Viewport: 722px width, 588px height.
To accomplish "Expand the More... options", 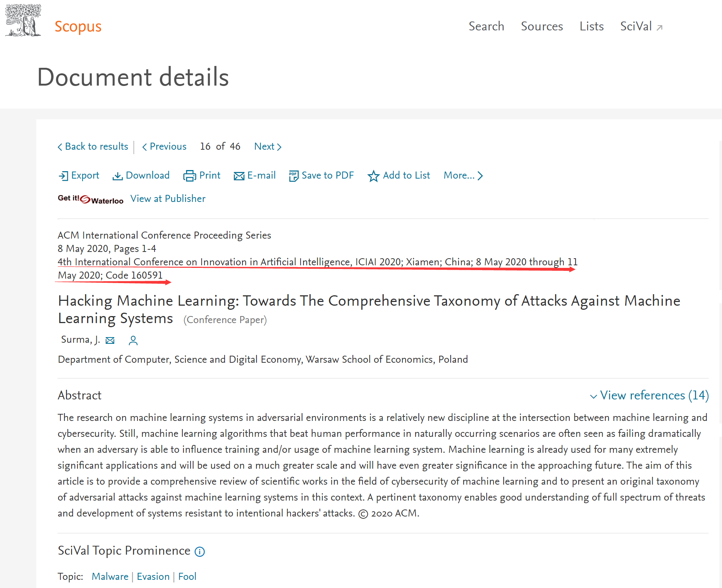I will pyautogui.click(x=463, y=175).
